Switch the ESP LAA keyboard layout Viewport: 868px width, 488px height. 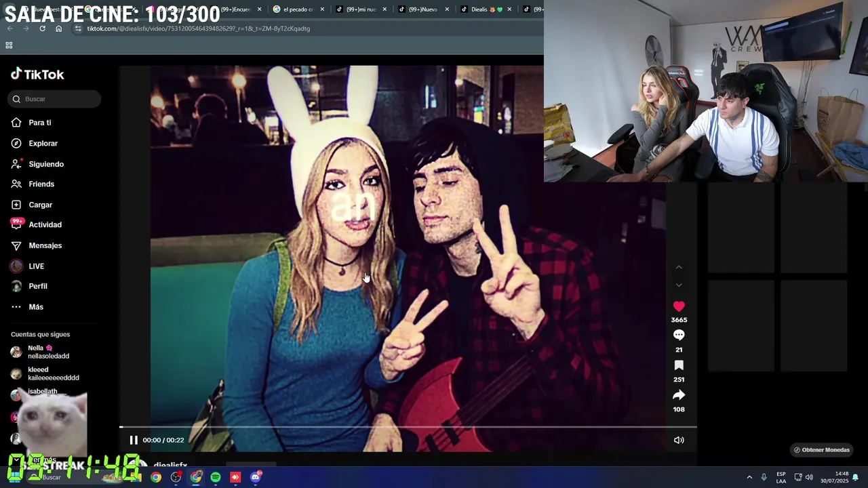point(781,477)
